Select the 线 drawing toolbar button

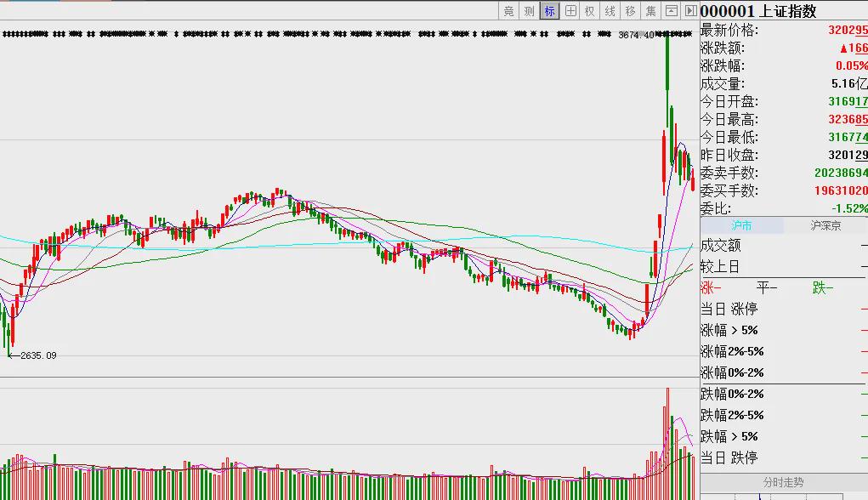pyautogui.click(x=610, y=11)
